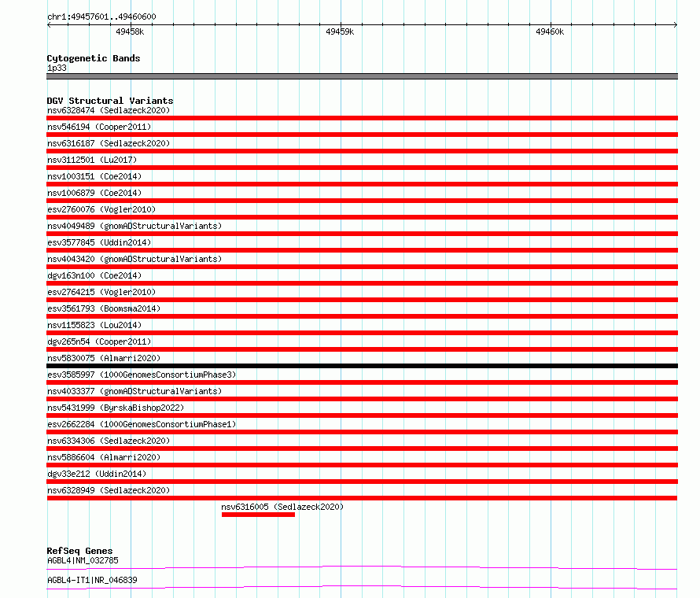Click the nsv3112501 (Lu2017) label

(x=92, y=160)
